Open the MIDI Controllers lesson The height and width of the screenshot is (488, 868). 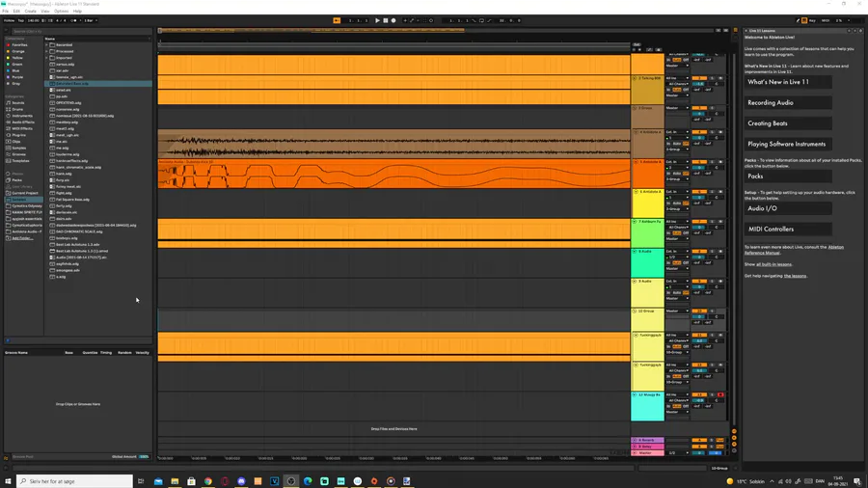787,230
